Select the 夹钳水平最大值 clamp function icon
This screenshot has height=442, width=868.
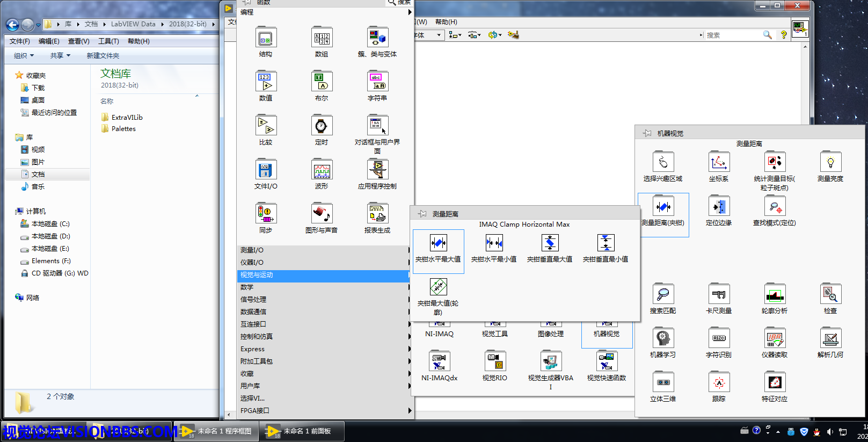[x=438, y=243]
